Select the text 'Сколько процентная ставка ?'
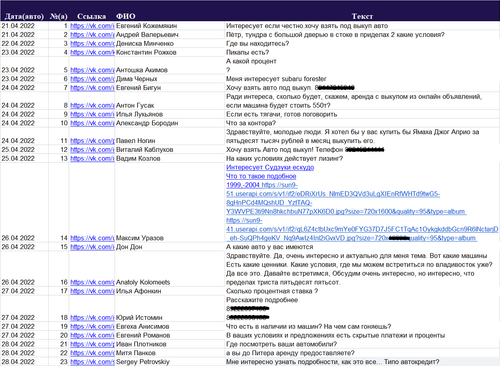This screenshot has width=500, height=366. pyautogui.click(x=272, y=291)
